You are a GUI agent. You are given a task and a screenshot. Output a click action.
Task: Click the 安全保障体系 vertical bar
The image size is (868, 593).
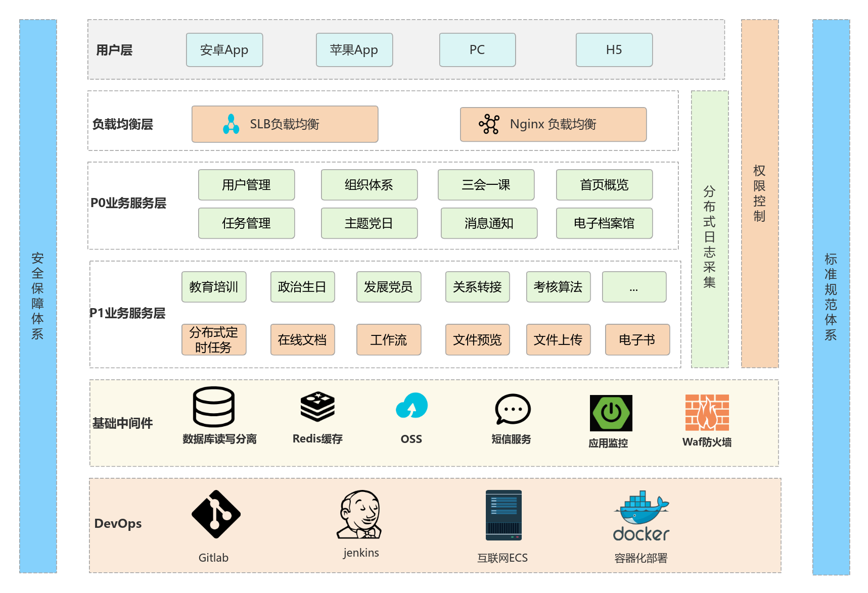[x=38, y=296]
